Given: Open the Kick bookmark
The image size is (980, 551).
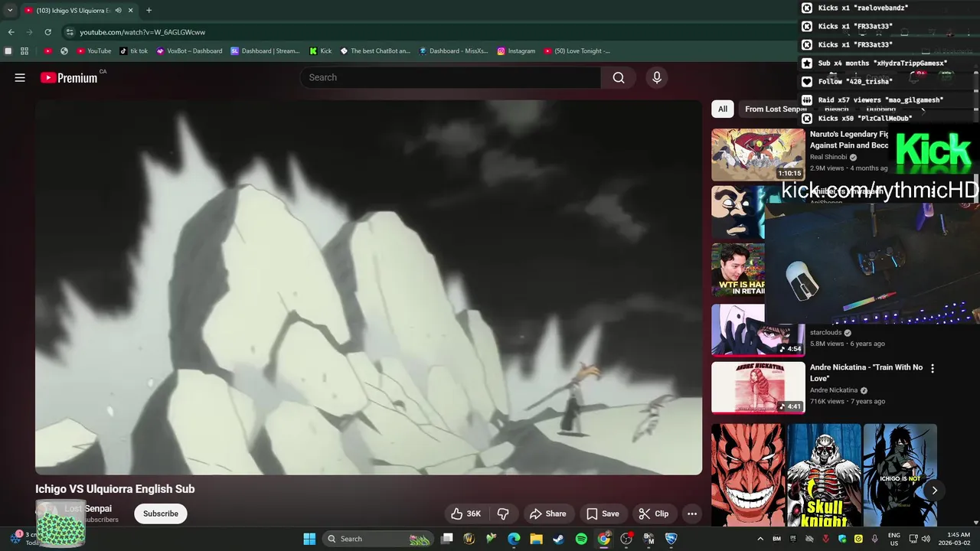Looking at the screenshot, I should click(x=321, y=51).
